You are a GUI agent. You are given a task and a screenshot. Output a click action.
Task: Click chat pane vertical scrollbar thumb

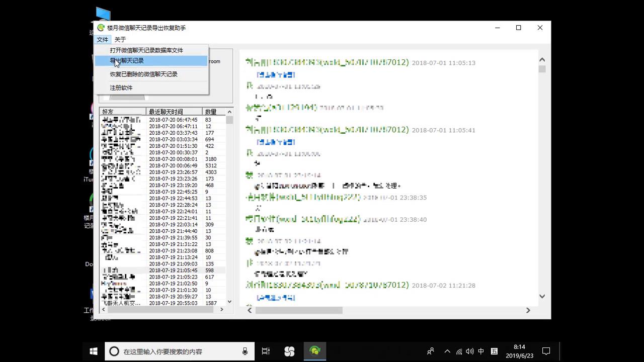click(x=542, y=69)
